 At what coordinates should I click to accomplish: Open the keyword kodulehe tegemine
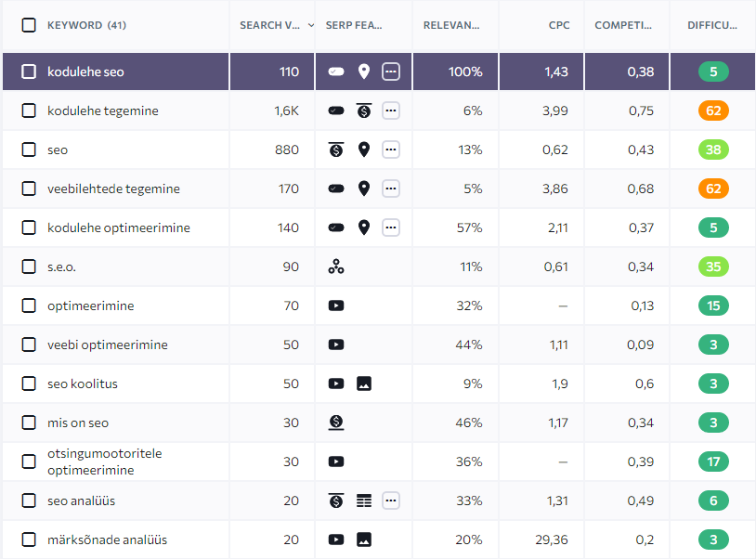(103, 110)
